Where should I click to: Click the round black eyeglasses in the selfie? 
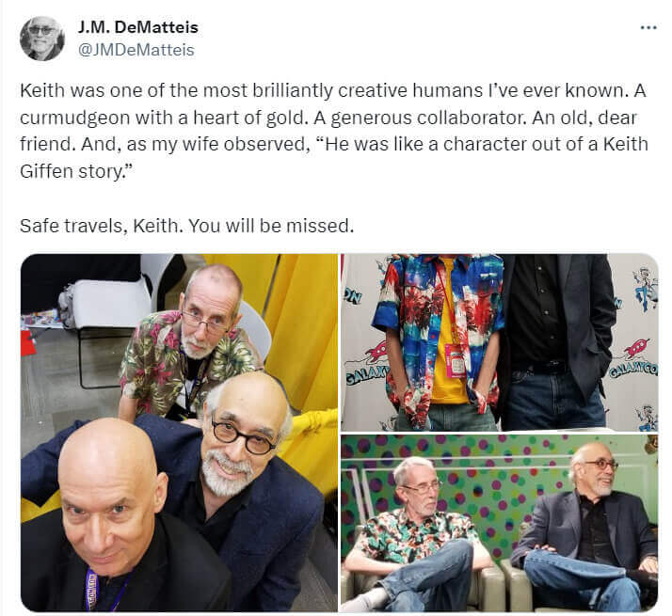[x=243, y=437]
